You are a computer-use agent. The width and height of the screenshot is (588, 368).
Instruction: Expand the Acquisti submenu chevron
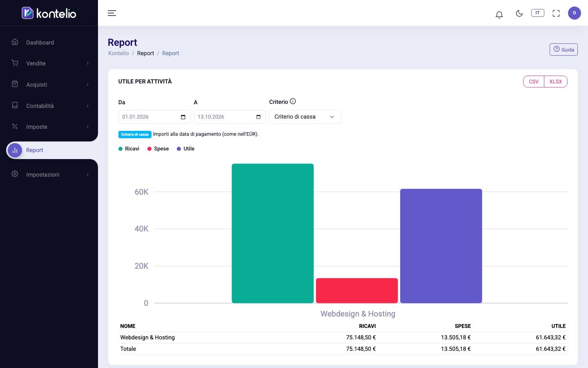pos(87,85)
